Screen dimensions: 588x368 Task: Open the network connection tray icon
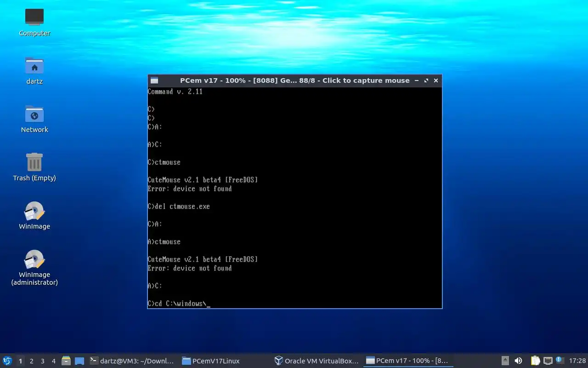548,361
